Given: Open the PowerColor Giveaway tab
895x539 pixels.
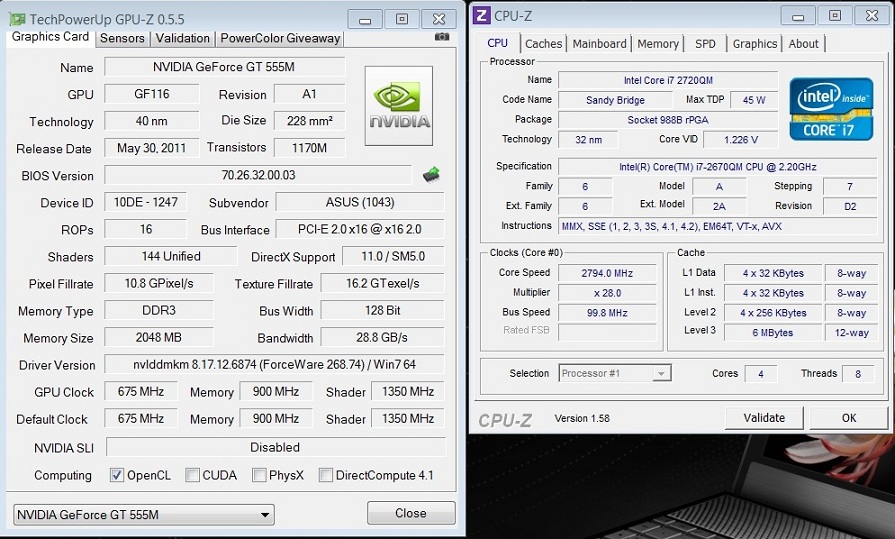Looking at the screenshot, I should pos(280,38).
